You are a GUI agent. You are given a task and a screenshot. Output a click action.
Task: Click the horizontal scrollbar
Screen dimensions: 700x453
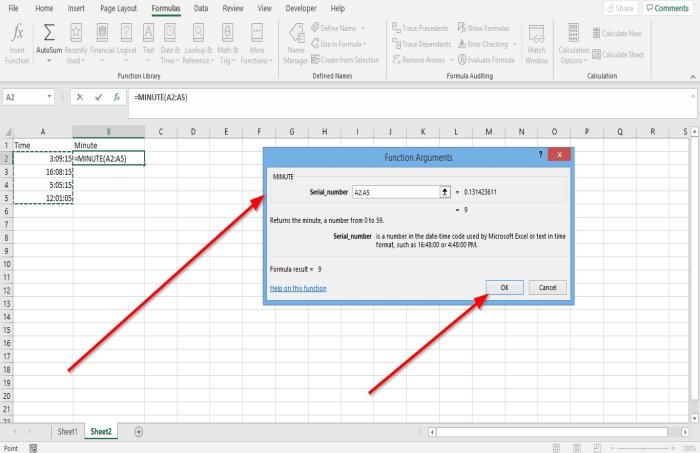click(x=552, y=432)
